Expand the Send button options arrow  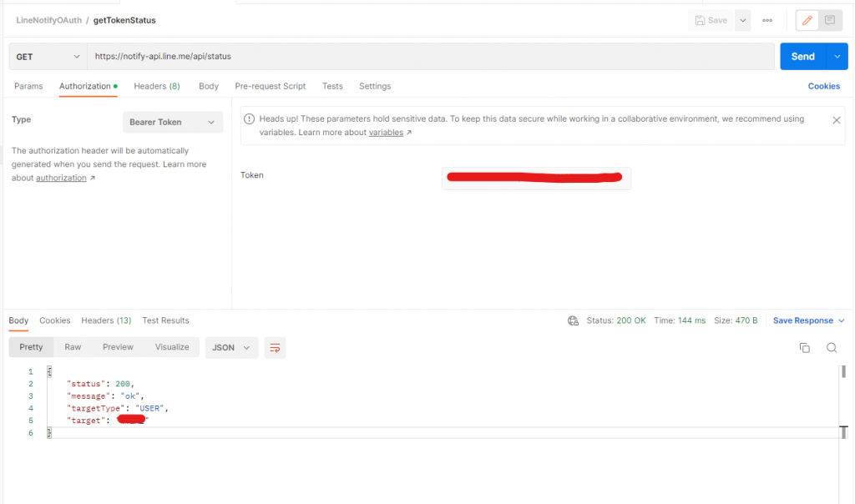tap(837, 57)
